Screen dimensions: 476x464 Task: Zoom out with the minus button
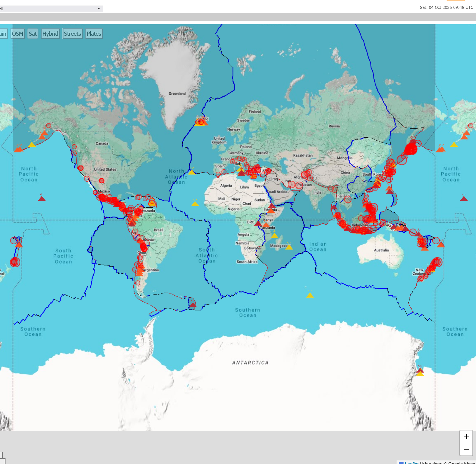pyautogui.click(x=466, y=450)
